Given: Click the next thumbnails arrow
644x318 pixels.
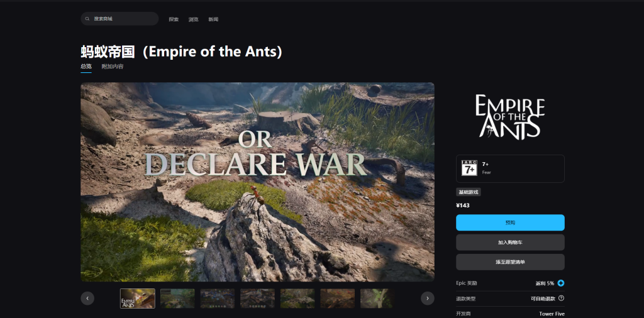Looking at the screenshot, I should [x=428, y=299].
